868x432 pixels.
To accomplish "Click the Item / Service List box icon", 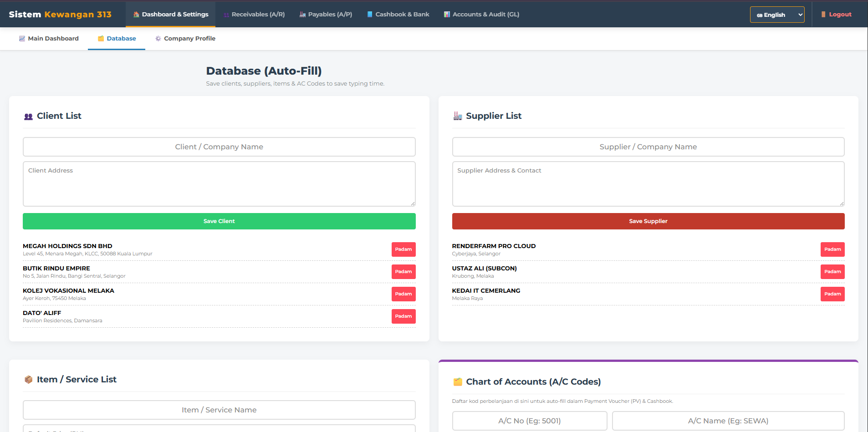I will [x=29, y=379].
